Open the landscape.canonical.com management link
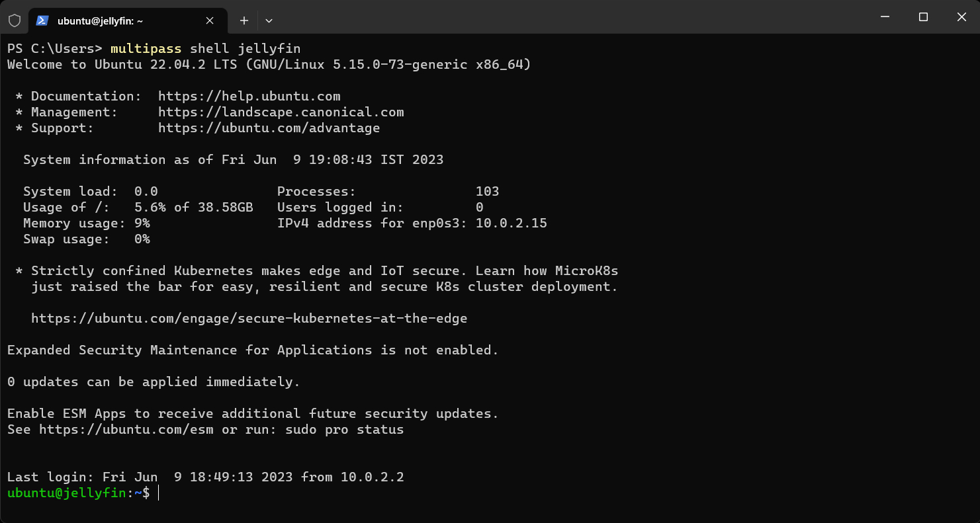 coord(281,112)
